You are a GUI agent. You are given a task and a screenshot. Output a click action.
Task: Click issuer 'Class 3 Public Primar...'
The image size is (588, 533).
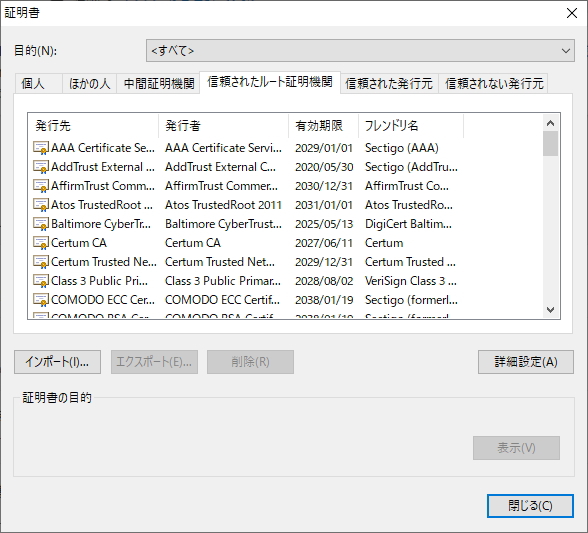(x=223, y=281)
